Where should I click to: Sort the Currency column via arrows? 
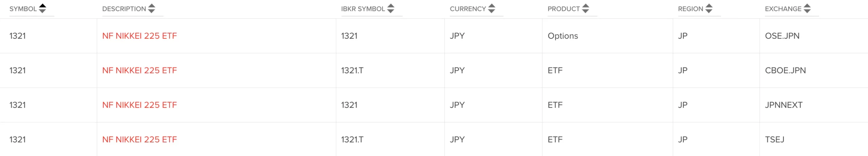(x=492, y=8)
